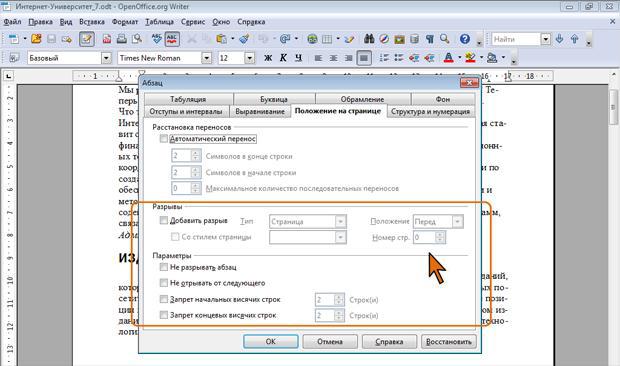
Task: Open the Найти search history dropdown
Action: click(x=546, y=39)
